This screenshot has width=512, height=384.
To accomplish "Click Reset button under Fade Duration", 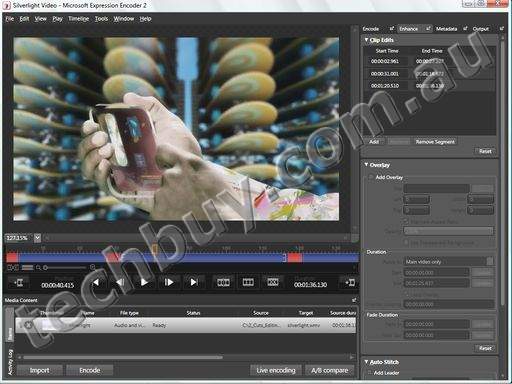I will (485, 348).
